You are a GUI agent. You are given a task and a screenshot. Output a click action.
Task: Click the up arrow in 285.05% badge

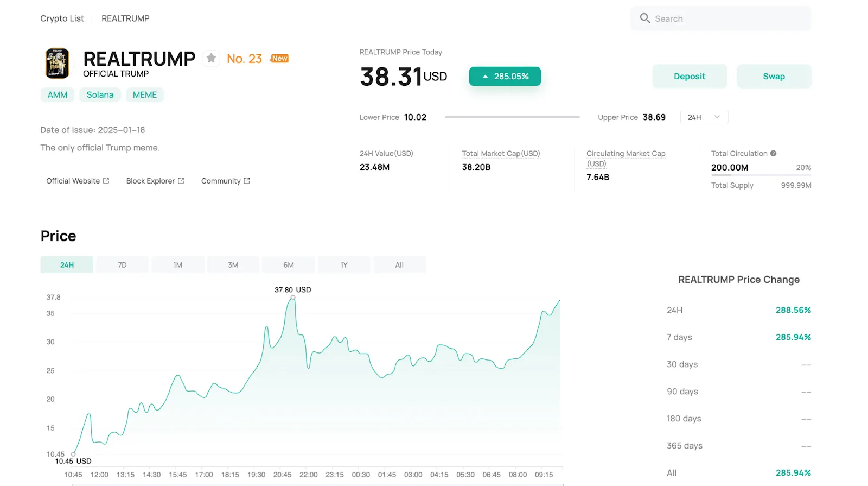(485, 77)
